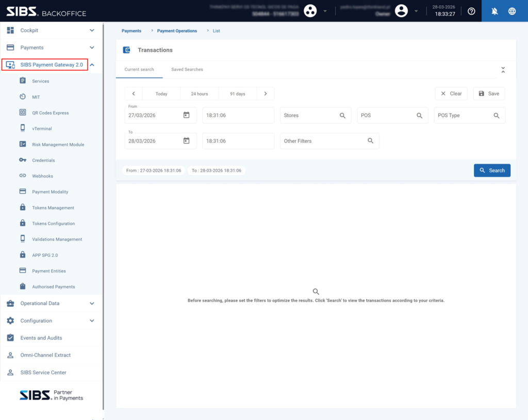Select the 24 hours range option
The width and height of the screenshot is (528, 420).
pyautogui.click(x=199, y=94)
